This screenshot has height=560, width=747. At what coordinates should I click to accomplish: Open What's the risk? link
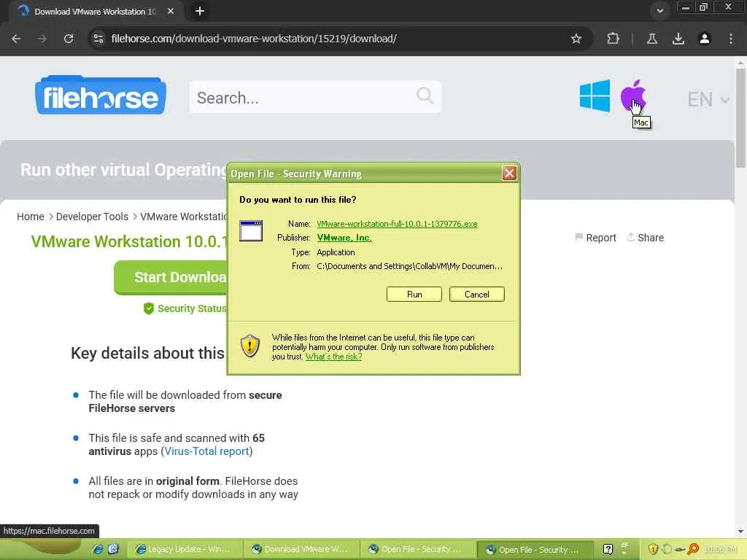[333, 357]
